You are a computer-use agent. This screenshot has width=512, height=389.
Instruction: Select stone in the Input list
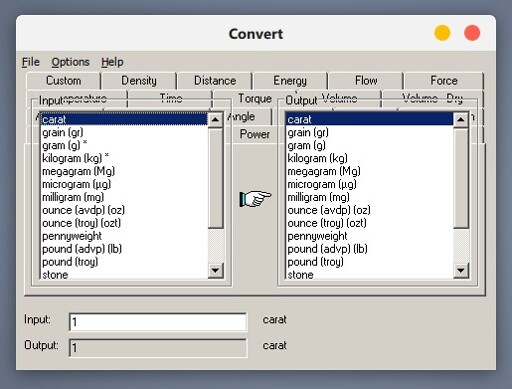click(124, 274)
